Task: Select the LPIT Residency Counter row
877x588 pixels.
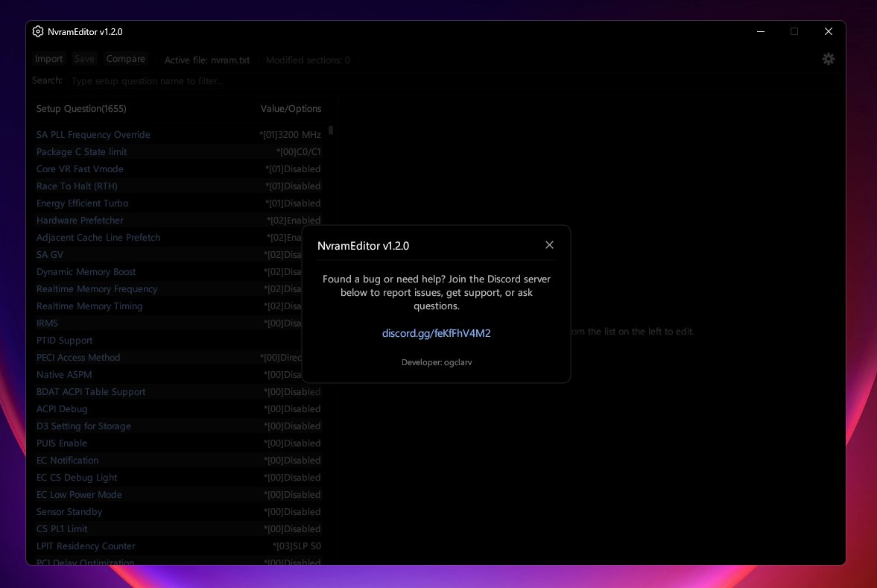Action: click(x=178, y=546)
